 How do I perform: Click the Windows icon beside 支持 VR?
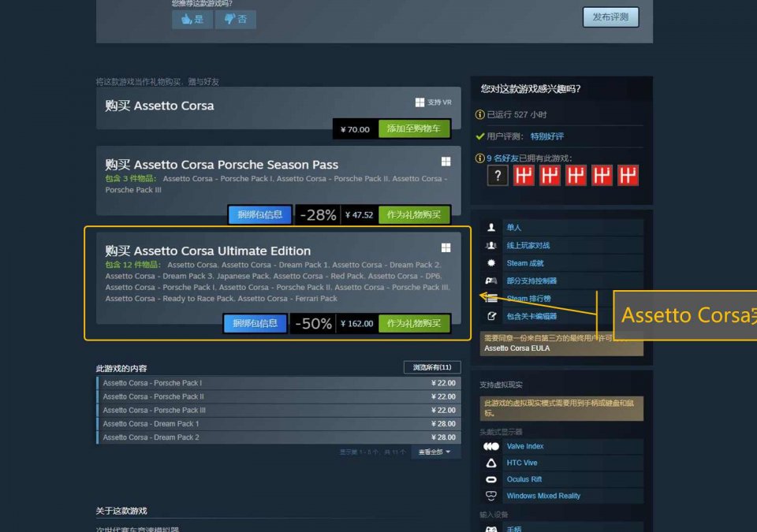coord(420,102)
